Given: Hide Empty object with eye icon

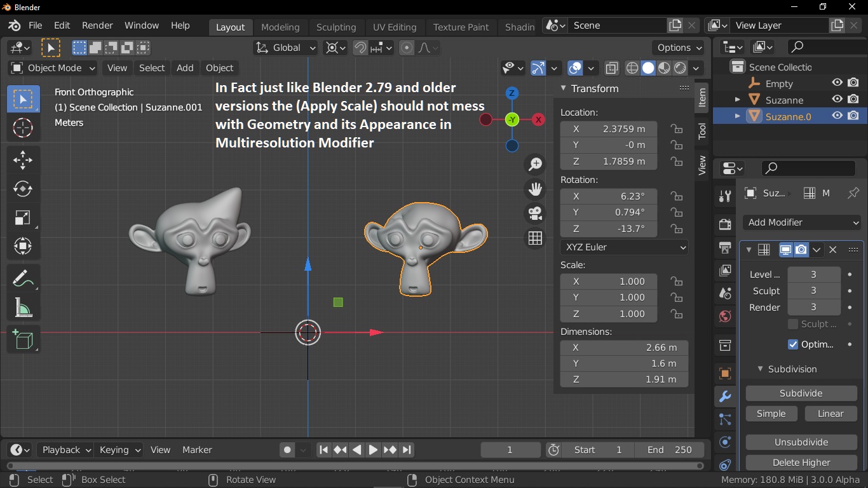Looking at the screenshot, I should tap(837, 83).
